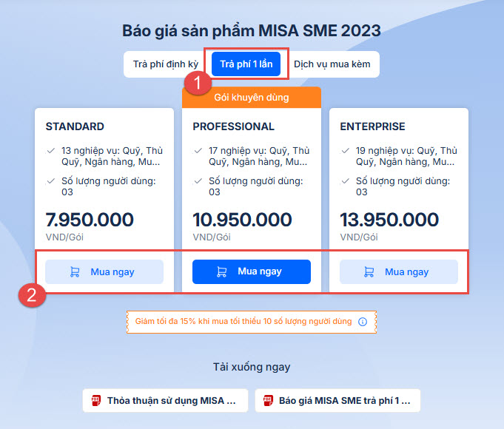
Task: Click the STANDARD plan title
Action: point(75,126)
